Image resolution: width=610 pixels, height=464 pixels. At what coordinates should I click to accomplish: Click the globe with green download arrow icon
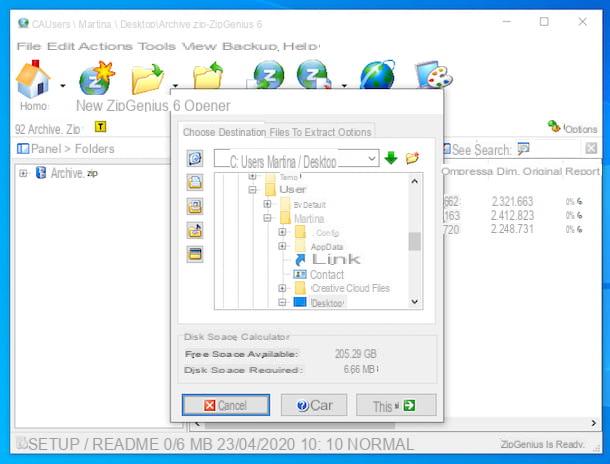(x=378, y=75)
